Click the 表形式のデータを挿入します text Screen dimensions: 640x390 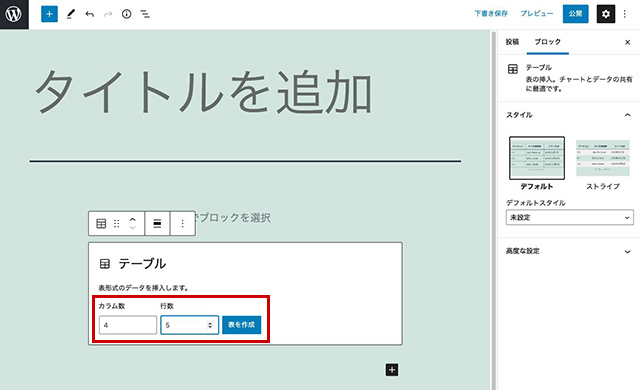pyautogui.click(x=144, y=288)
